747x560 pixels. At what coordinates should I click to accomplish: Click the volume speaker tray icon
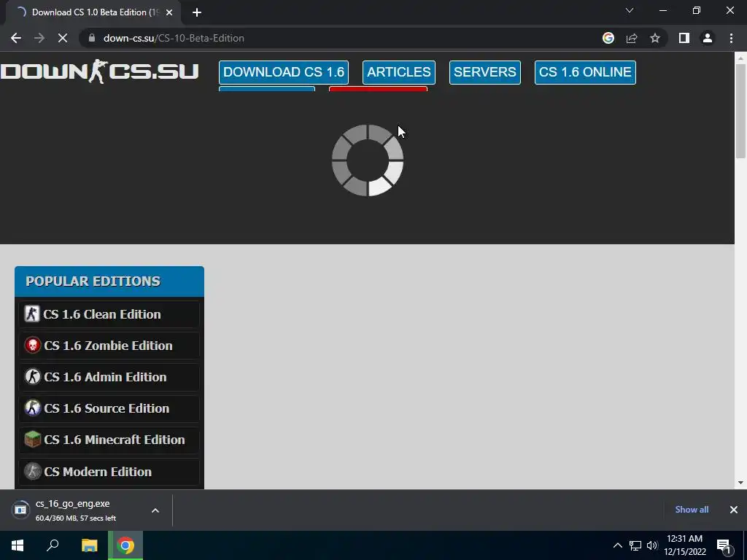pos(652,545)
